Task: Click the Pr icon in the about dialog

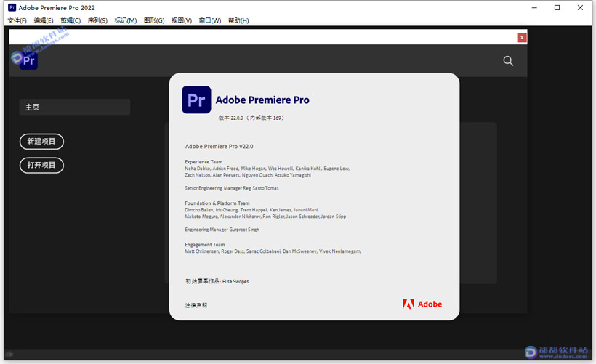Action: pyautogui.click(x=196, y=100)
